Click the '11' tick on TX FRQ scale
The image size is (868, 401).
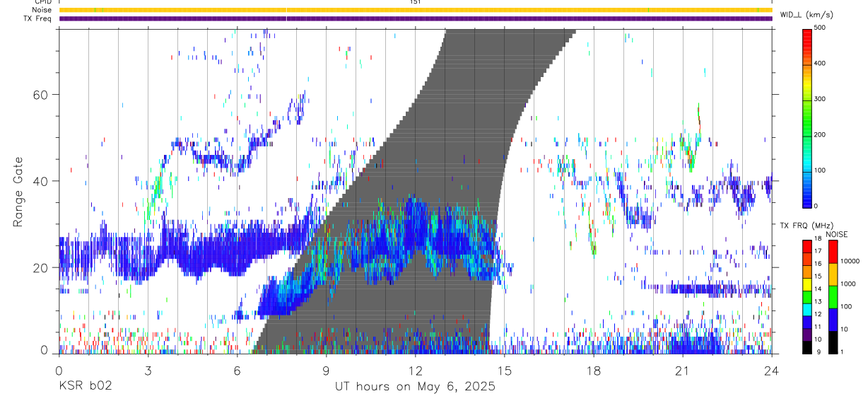pos(817,327)
